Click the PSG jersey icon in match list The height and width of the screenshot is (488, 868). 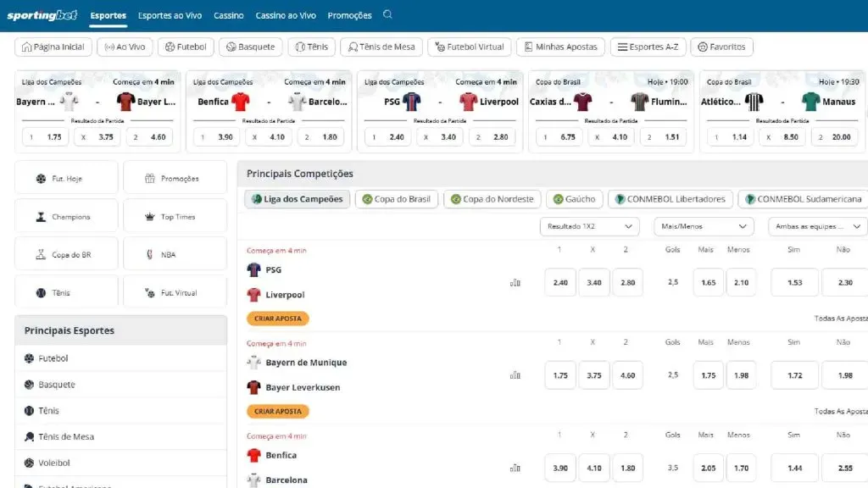[253, 269]
